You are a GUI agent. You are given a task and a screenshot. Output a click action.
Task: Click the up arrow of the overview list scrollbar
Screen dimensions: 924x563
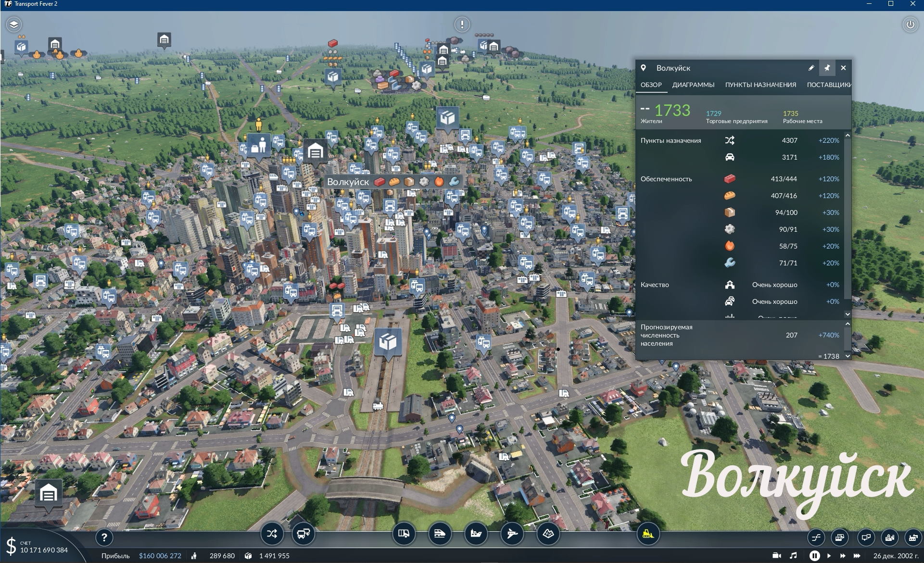tap(848, 136)
